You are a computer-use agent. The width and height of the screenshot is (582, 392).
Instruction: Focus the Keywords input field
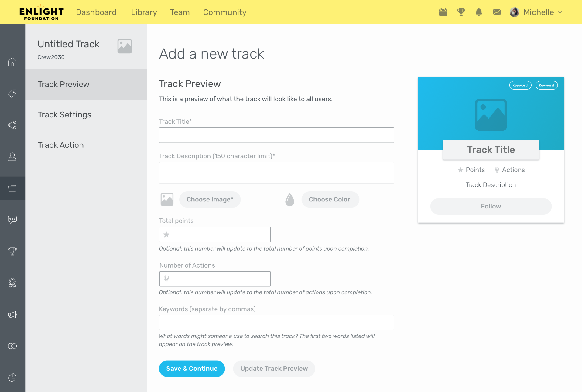(x=276, y=323)
